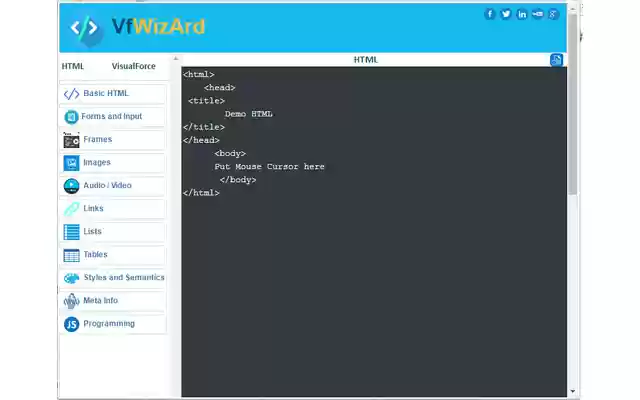Image resolution: width=640 pixels, height=400 pixels.
Task: Click the Frames film icon
Action: tap(71, 140)
